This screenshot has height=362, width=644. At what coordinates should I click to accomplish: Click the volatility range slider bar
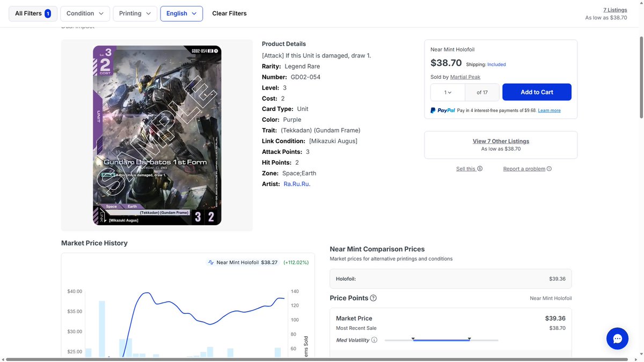pyautogui.click(x=441, y=340)
